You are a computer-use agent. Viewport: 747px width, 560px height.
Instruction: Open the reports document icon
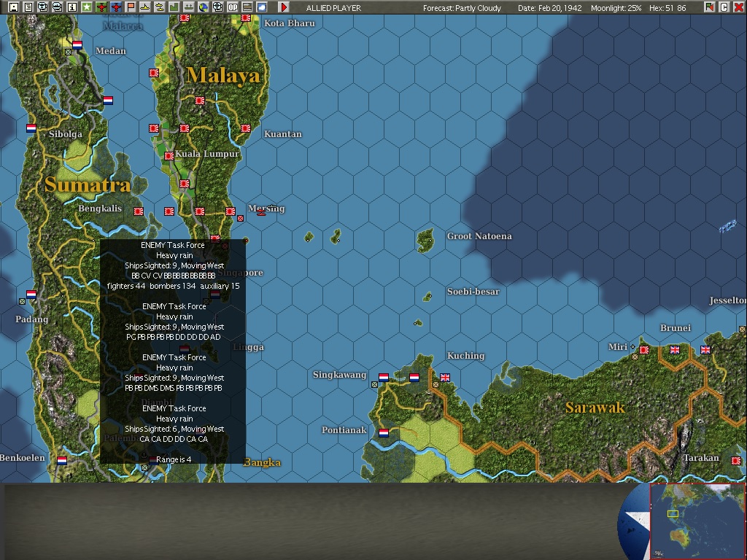click(x=28, y=7)
